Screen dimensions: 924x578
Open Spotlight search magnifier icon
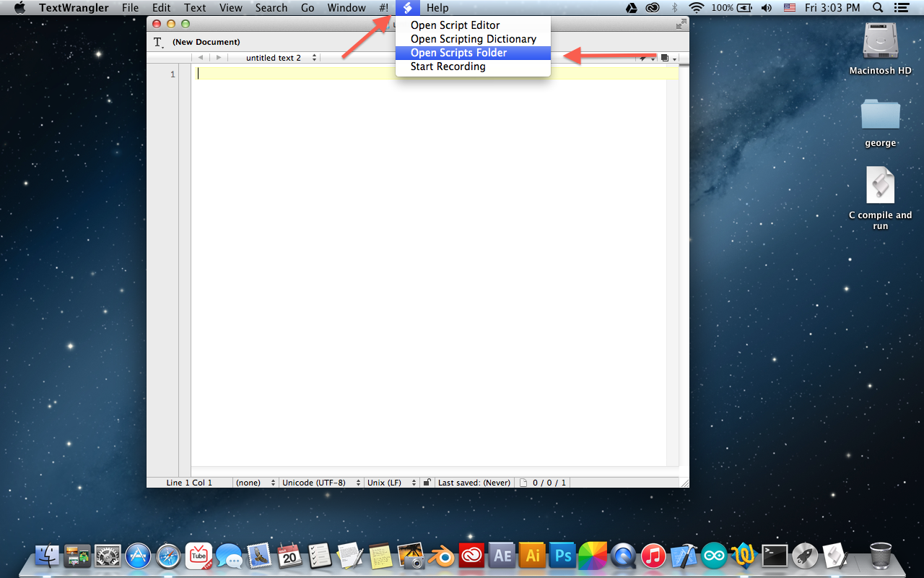(x=878, y=8)
